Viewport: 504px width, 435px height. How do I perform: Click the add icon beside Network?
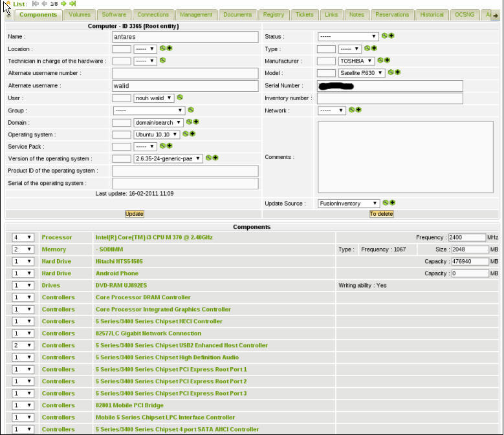[358, 110]
